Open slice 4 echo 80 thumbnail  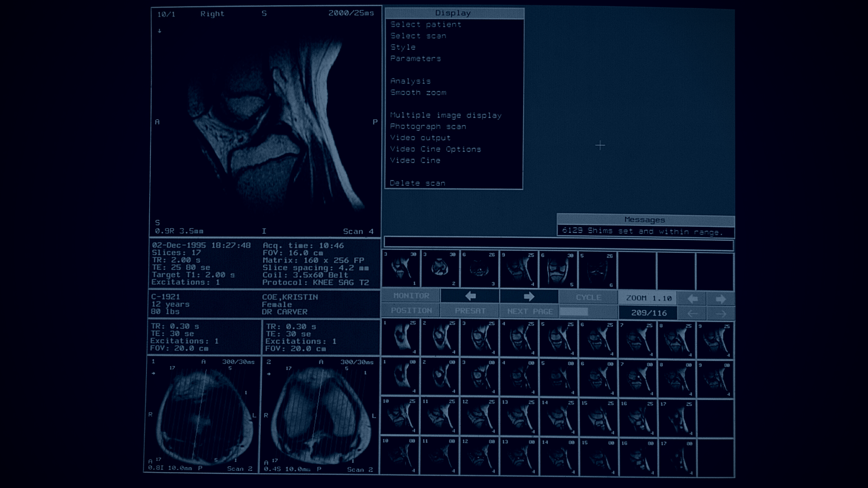click(x=519, y=378)
